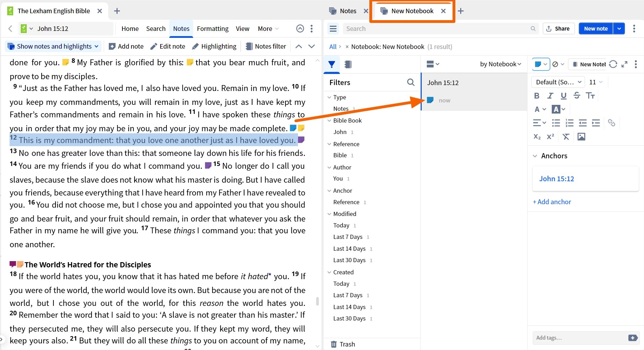The image size is (644, 350).
Task: Switch to The Lexham English Bible tab
Action: 53,11
